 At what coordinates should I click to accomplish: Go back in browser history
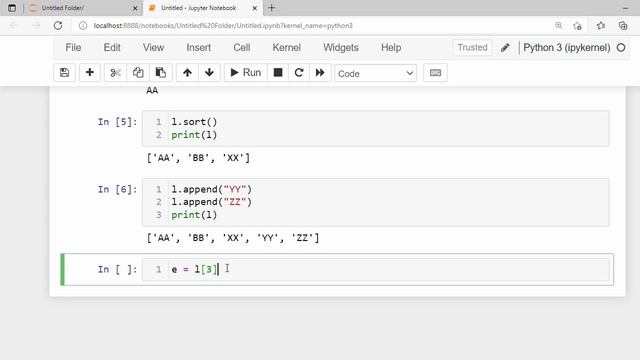13,25
